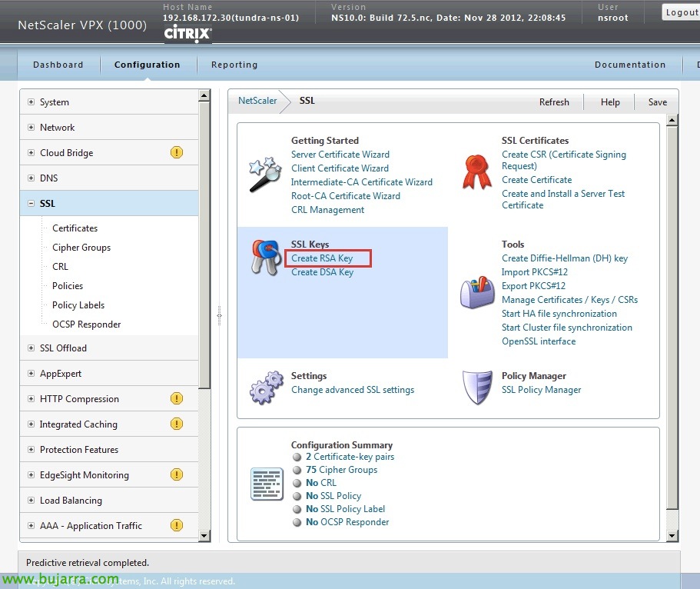Click the Refresh button
Image resolution: width=700 pixels, height=589 pixels.
pos(554,102)
